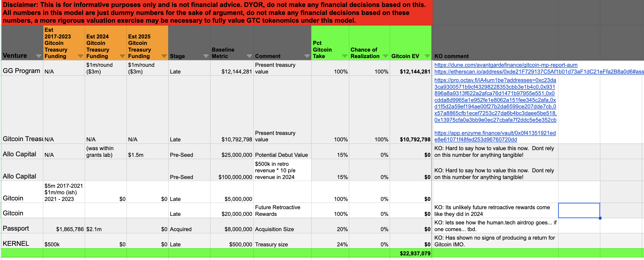Select the $10,792,798 Baseline Metric cell
644x260 pixels.
(x=232, y=110)
